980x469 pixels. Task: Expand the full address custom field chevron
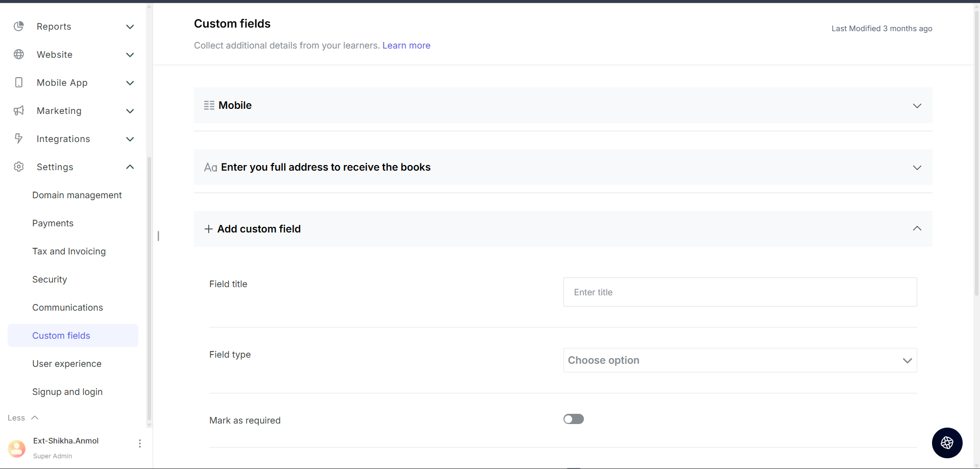click(917, 168)
